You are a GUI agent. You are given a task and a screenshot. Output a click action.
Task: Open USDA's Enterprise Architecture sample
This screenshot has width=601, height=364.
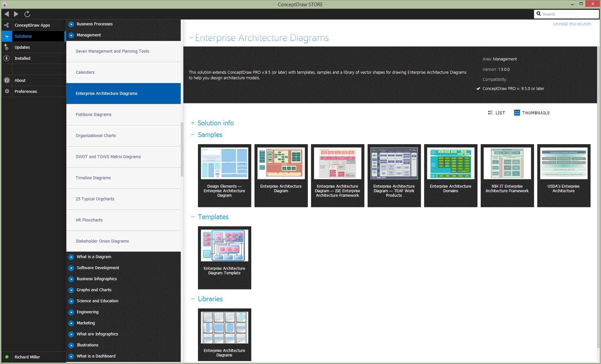point(564,175)
